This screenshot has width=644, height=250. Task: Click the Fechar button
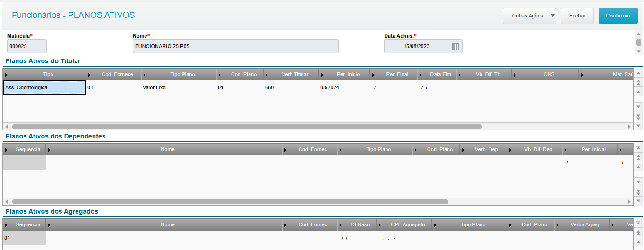coord(577,16)
